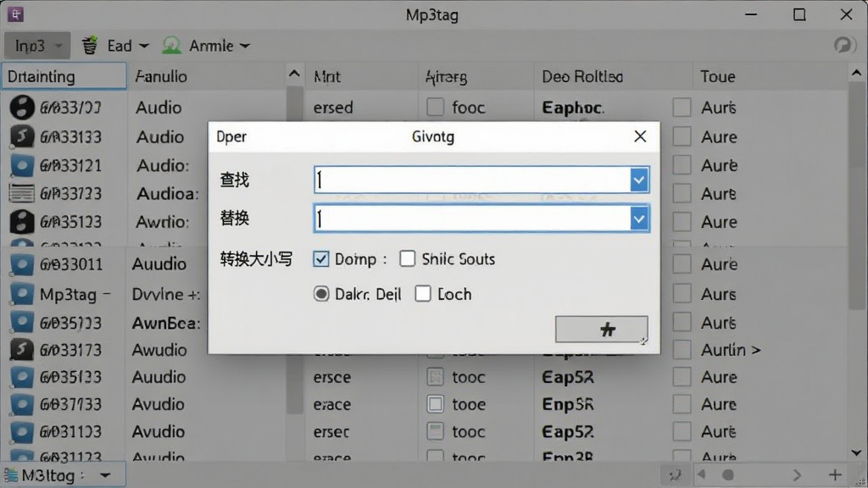Sort by the Mnt column header
868x488 pixels.
click(327, 76)
